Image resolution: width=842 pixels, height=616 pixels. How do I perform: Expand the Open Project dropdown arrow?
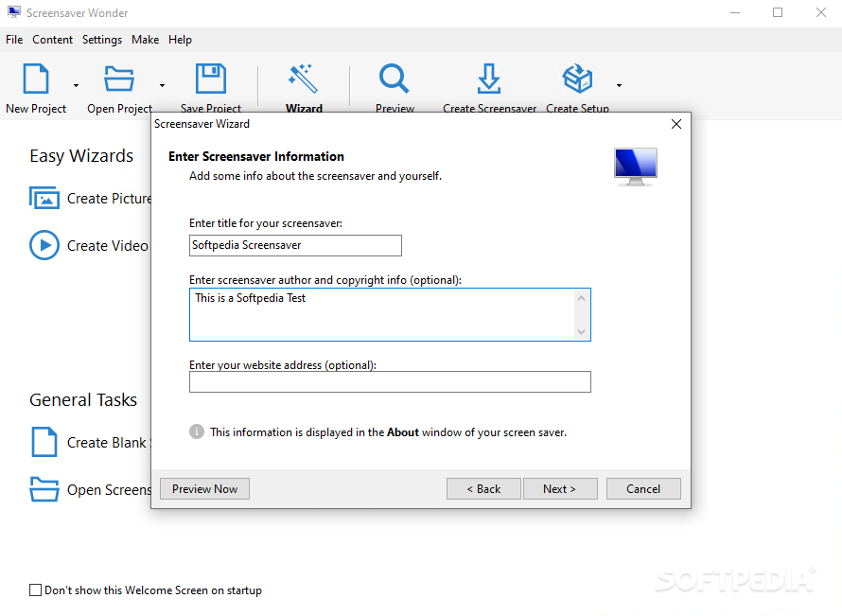pyautogui.click(x=162, y=85)
